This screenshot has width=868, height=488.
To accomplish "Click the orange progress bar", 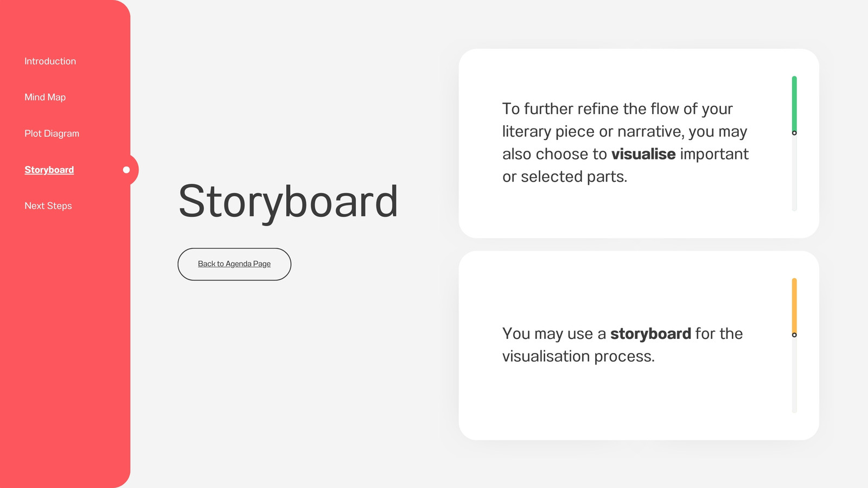I will (794, 305).
